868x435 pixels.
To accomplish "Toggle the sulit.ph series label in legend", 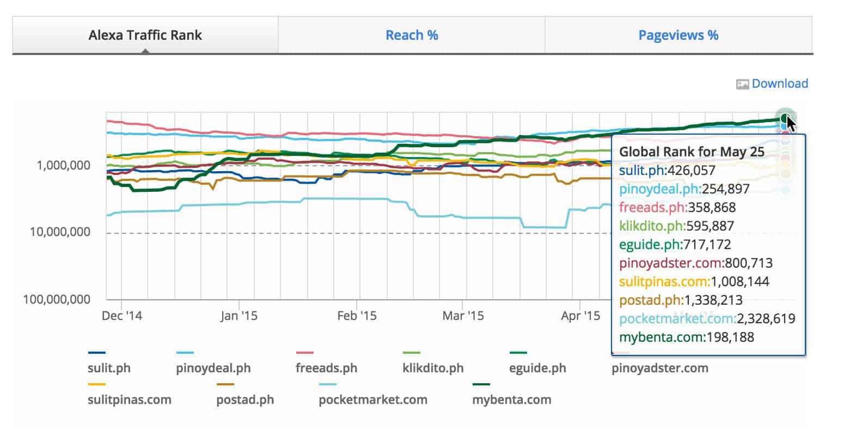I will tap(109, 368).
